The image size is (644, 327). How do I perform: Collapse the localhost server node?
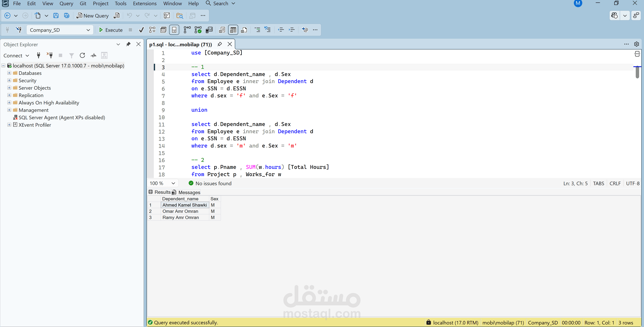[4, 65]
